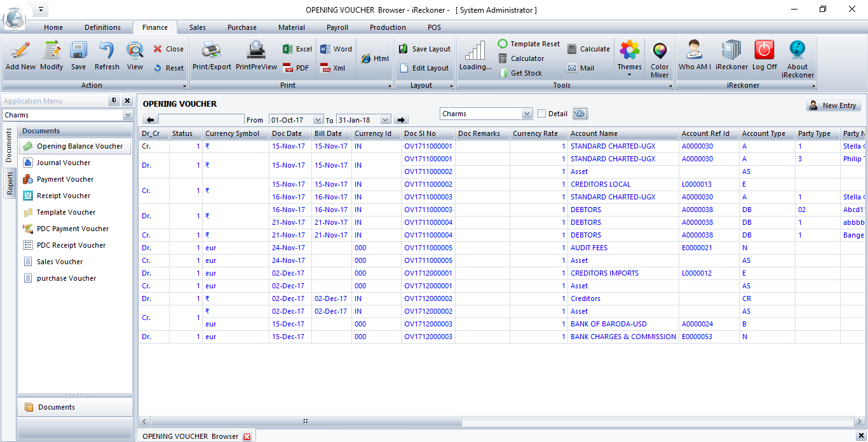Pin the Application Menu panel
Image resolution: width=868 pixels, height=442 pixels.
coord(114,101)
